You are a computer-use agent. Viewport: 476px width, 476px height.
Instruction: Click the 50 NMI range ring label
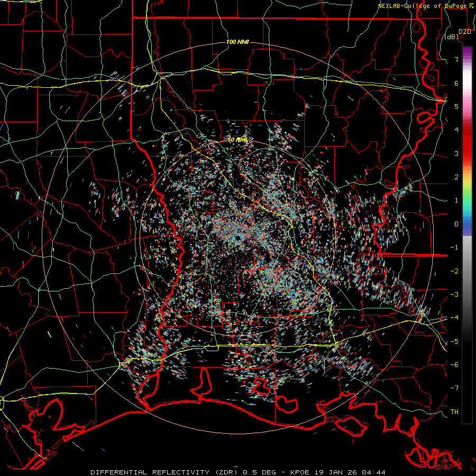pyautogui.click(x=237, y=140)
